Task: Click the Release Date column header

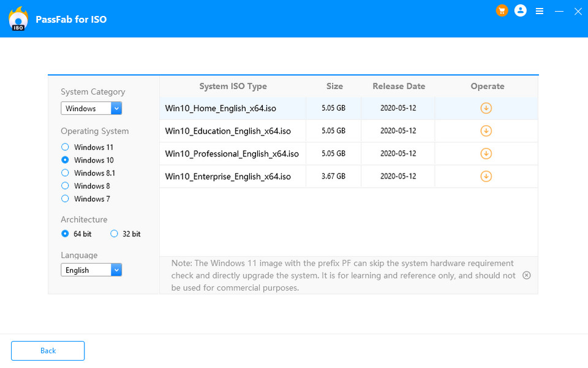Action: [x=399, y=86]
